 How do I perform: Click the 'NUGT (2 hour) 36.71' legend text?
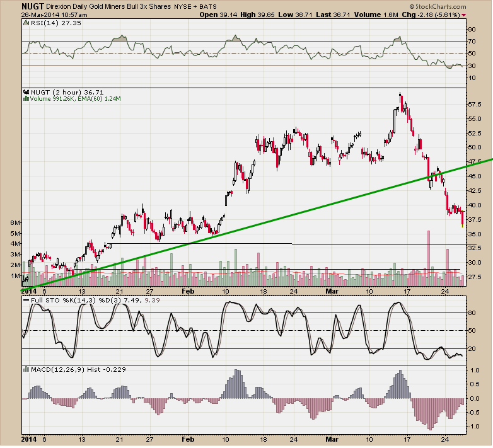pos(67,93)
